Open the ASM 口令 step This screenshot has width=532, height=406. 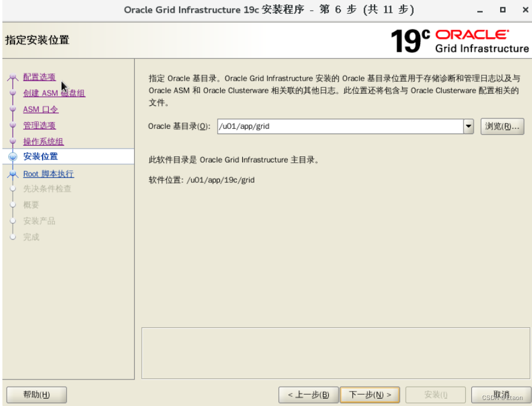coord(41,109)
